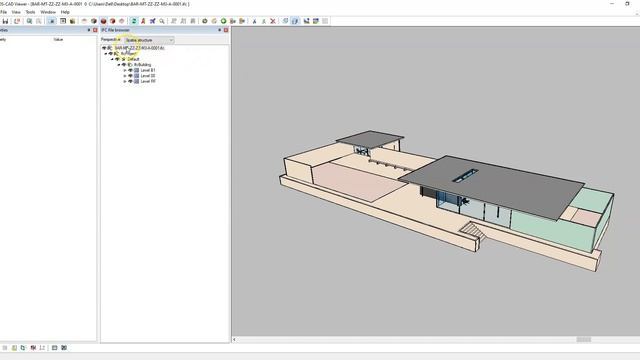Click the viewport scrollbar left arrow

point(234,340)
